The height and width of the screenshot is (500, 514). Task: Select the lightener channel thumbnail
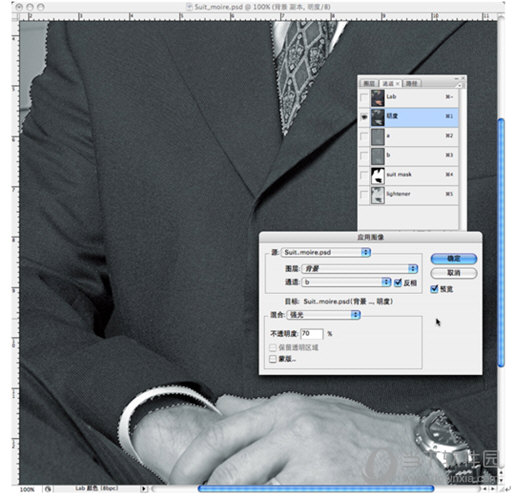coord(377,194)
